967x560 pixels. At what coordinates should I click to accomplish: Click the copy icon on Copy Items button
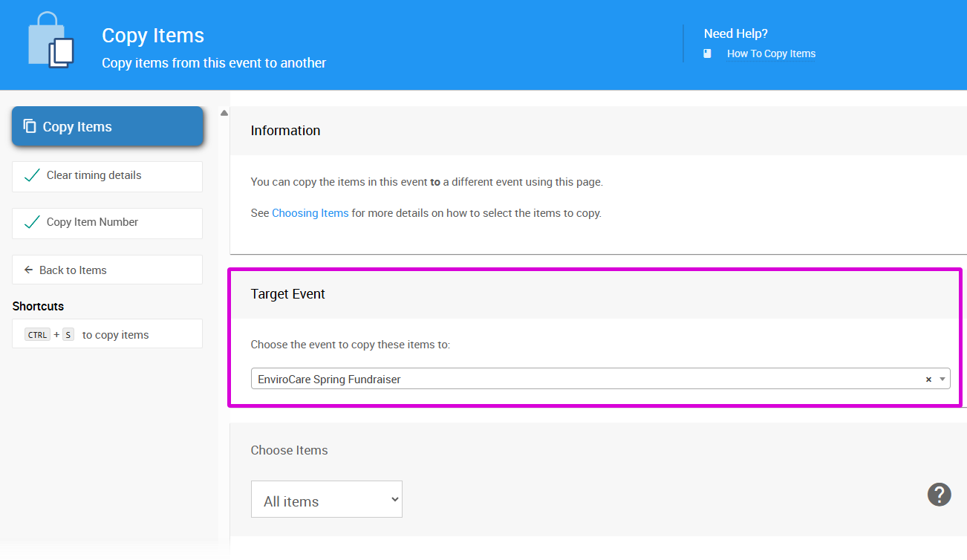click(30, 126)
